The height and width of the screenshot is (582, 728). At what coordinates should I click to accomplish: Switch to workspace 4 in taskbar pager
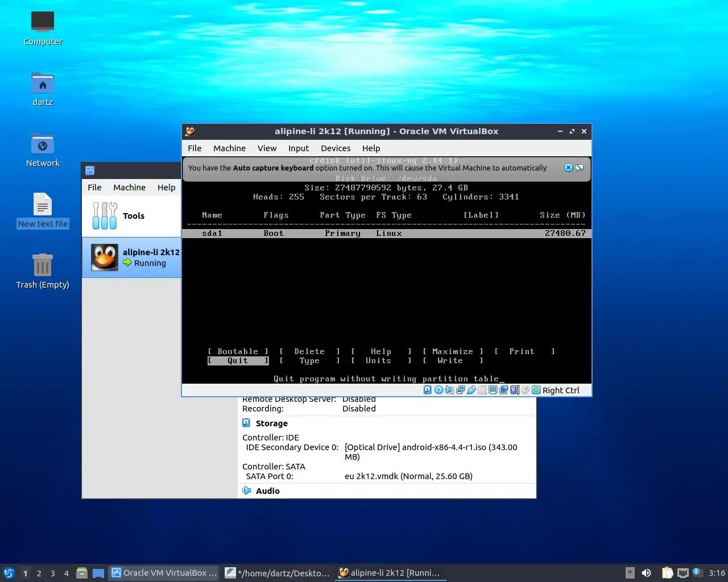66,573
